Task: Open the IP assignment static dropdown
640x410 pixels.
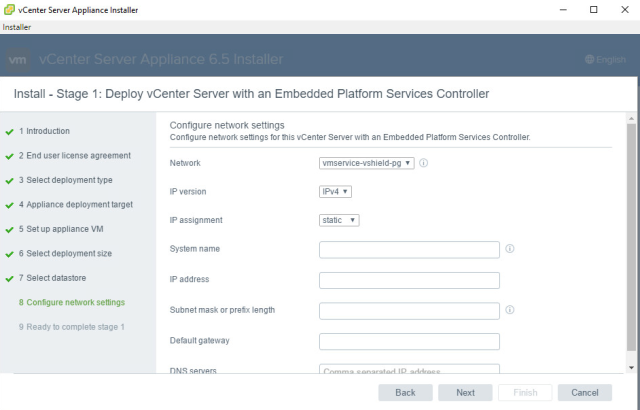Action: (x=339, y=220)
